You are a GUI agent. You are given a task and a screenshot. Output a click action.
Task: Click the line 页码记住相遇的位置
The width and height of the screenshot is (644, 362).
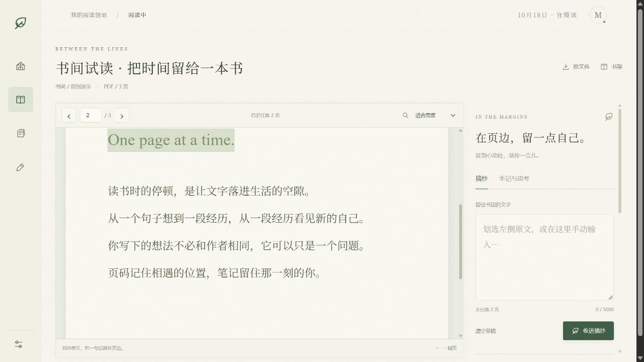(x=215, y=273)
